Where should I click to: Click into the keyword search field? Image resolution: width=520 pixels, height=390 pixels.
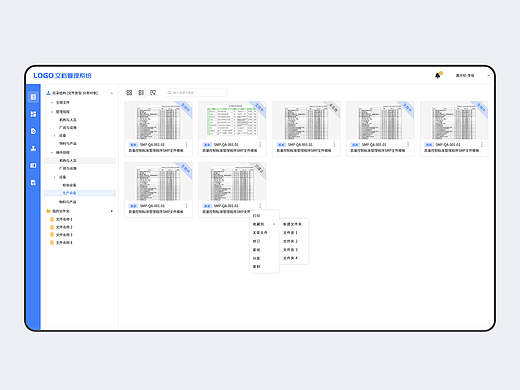196,92
